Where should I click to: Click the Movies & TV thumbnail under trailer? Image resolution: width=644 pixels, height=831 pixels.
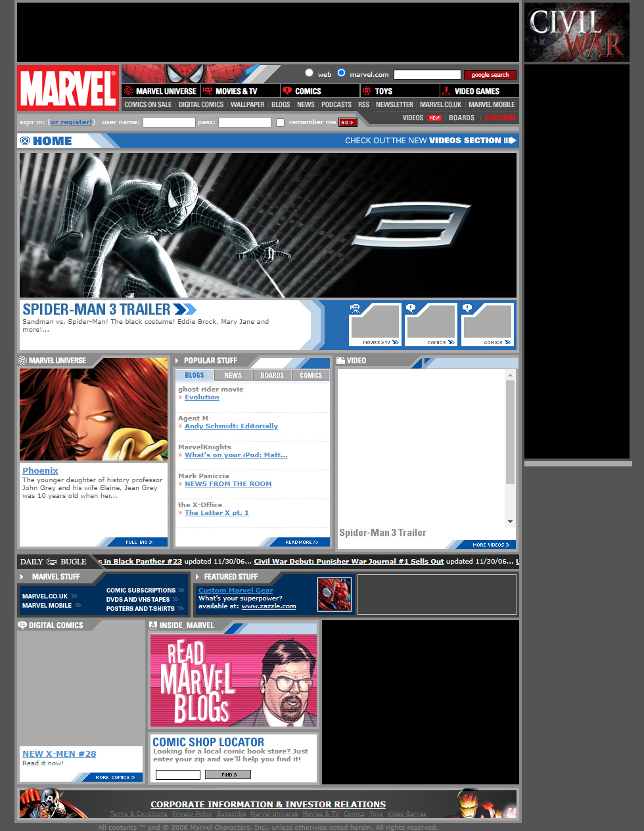[x=375, y=325]
